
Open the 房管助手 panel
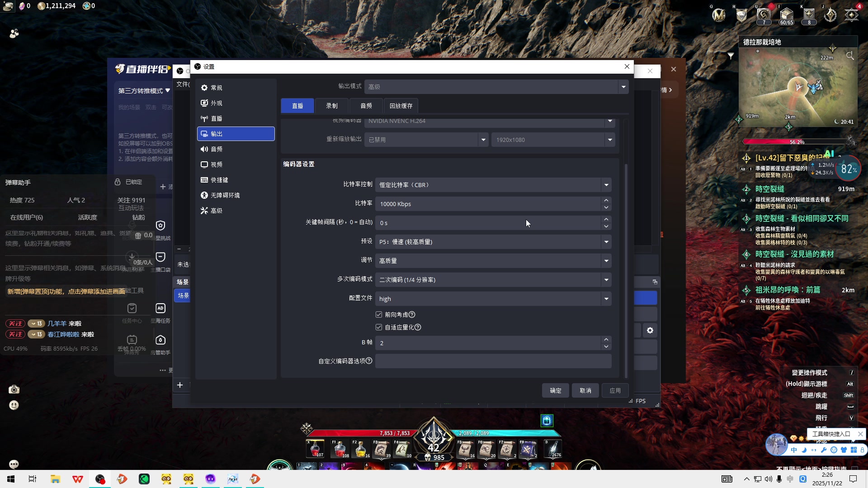click(160, 340)
